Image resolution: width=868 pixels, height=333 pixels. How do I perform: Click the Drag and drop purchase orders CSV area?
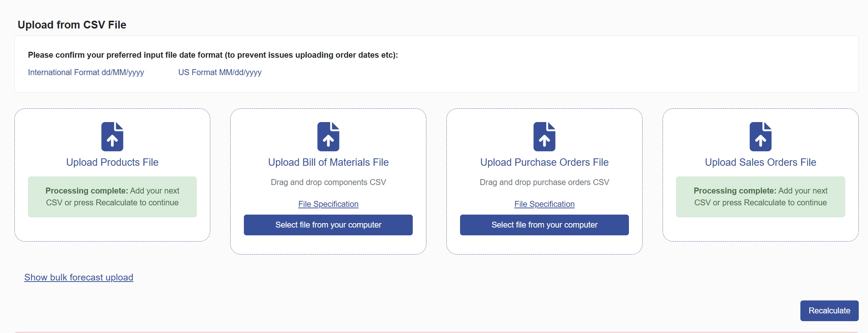pyautogui.click(x=544, y=182)
